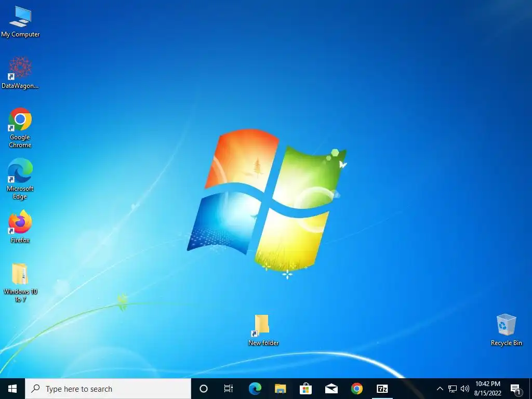This screenshot has height=399, width=532.
Task: Select the DataWagon shortcut icon
Action: coord(20,73)
